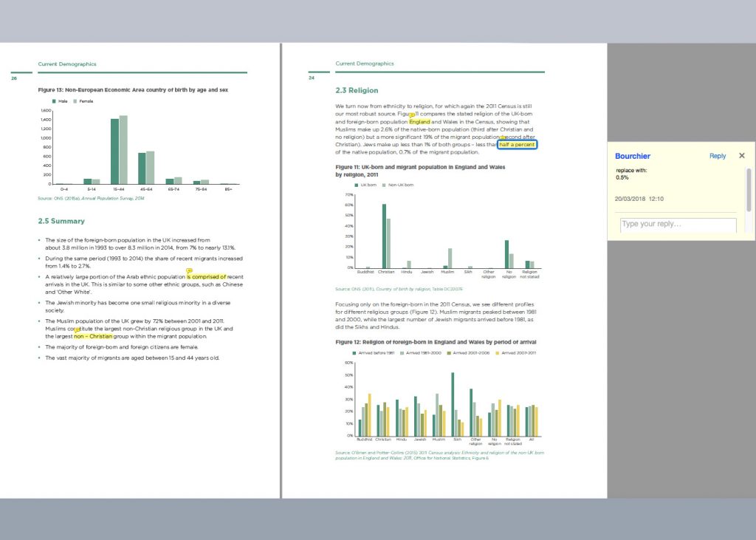Click the ONS Annual Population Survey source line
The image size is (756, 540).
[x=91, y=199]
